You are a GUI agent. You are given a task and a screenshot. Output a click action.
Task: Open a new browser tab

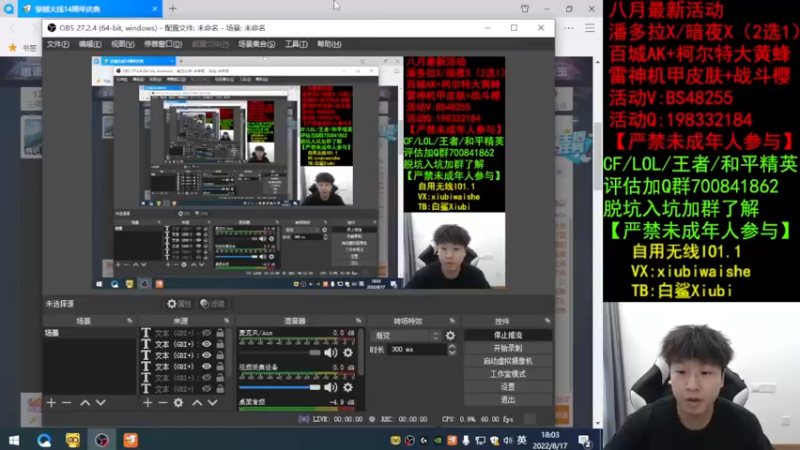[172, 9]
